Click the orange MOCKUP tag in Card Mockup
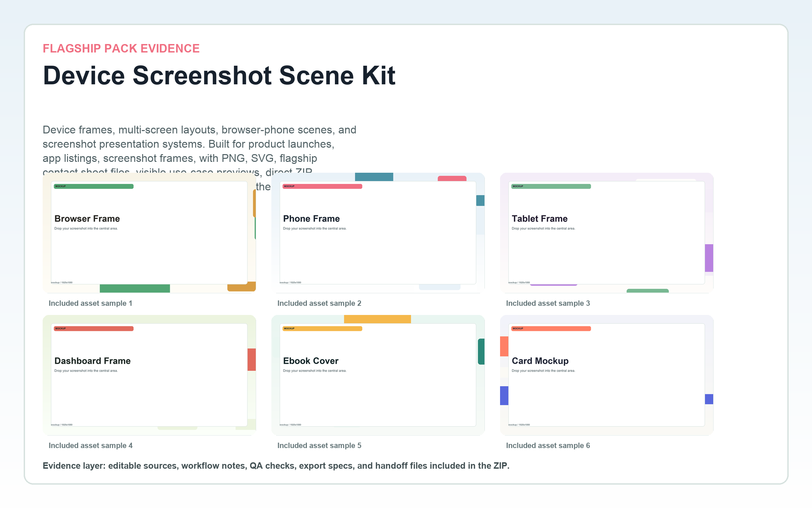 [x=551, y=329]
